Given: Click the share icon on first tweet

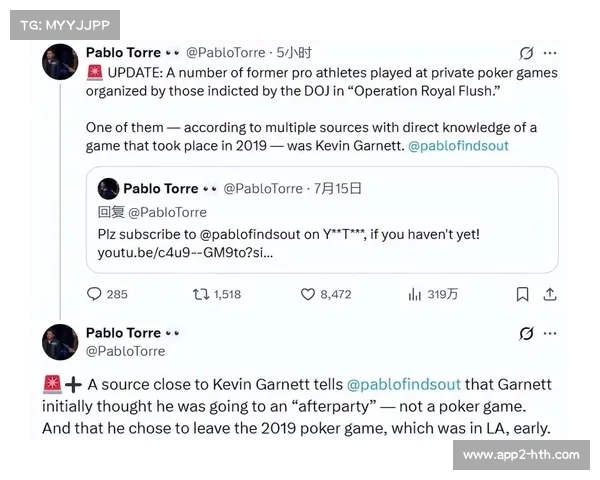Looking at the screenshot, I should click(x=549, y=294).
